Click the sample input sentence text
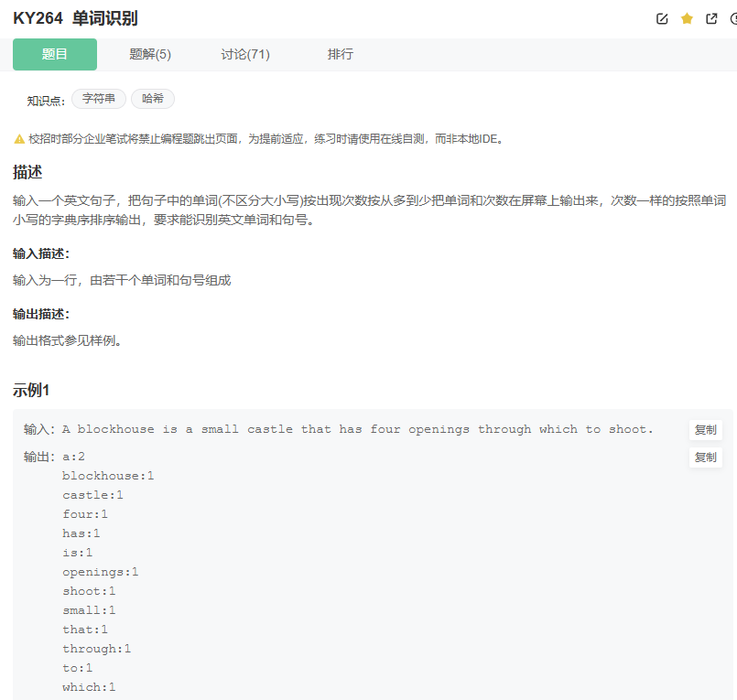 [x=358, y=429]
